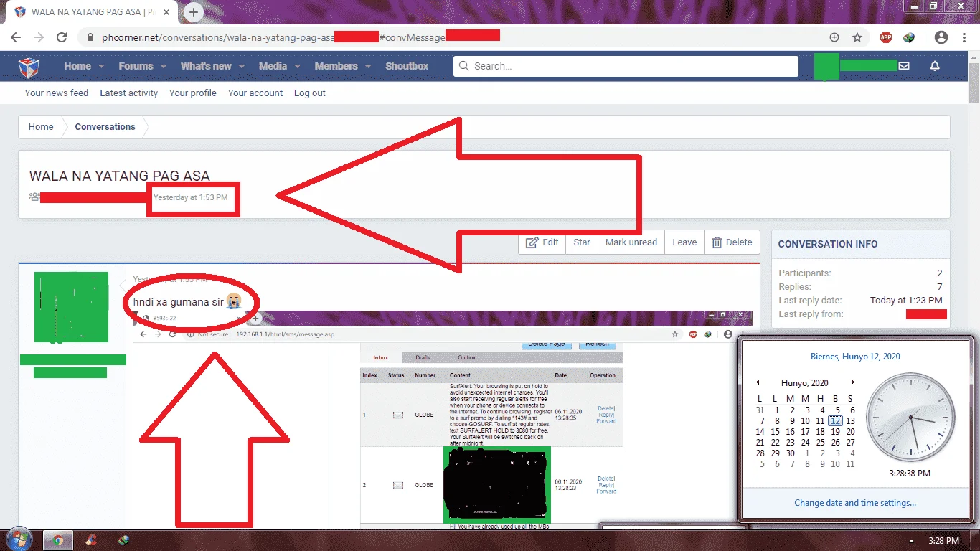Click the taskbar clock showing 3:28 PM
The height and width of the screenshot is (551, 980).
coord(943,541)
